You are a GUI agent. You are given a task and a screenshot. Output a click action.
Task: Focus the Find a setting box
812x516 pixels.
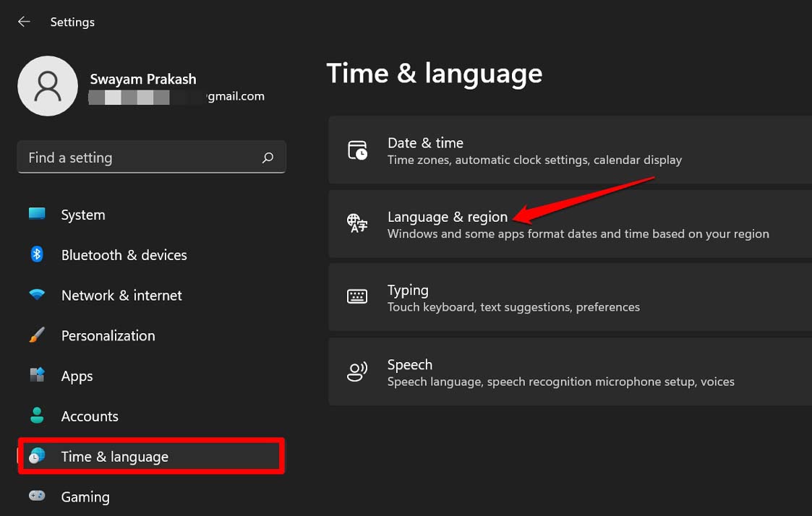(151, 158)
